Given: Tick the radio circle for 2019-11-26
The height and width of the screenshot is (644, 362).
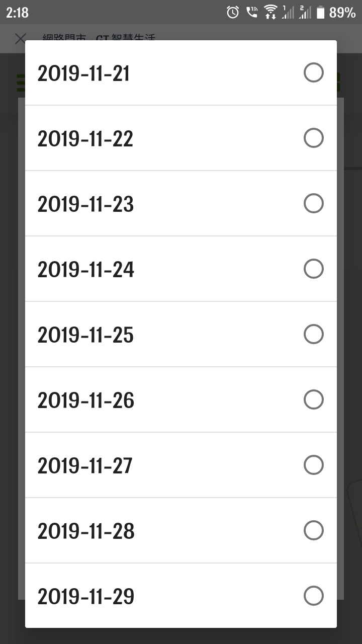Looking at the screenshot, I should coord(314,399).
